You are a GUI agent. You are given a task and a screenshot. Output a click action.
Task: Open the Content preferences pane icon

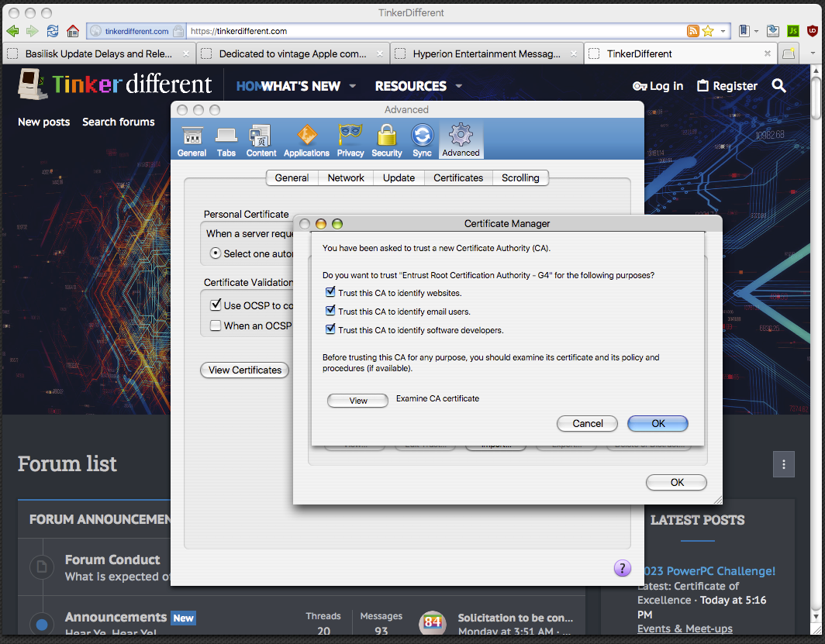pyautogui.click(x=261, y=140)
